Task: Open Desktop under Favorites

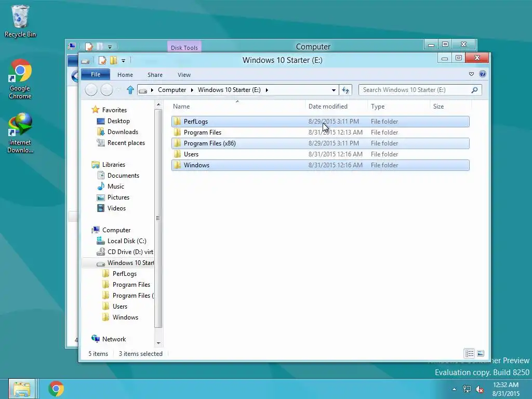Action: click(118, 121)
